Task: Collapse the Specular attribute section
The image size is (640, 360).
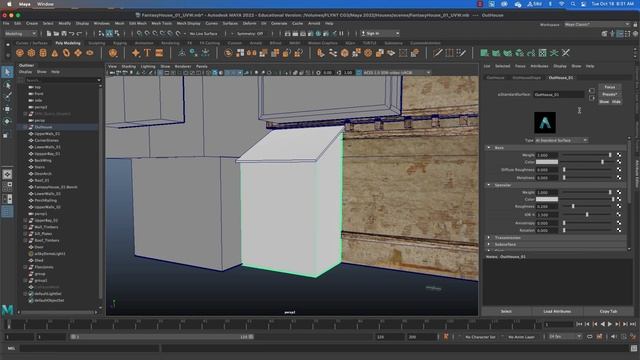Action: [489, 185]
